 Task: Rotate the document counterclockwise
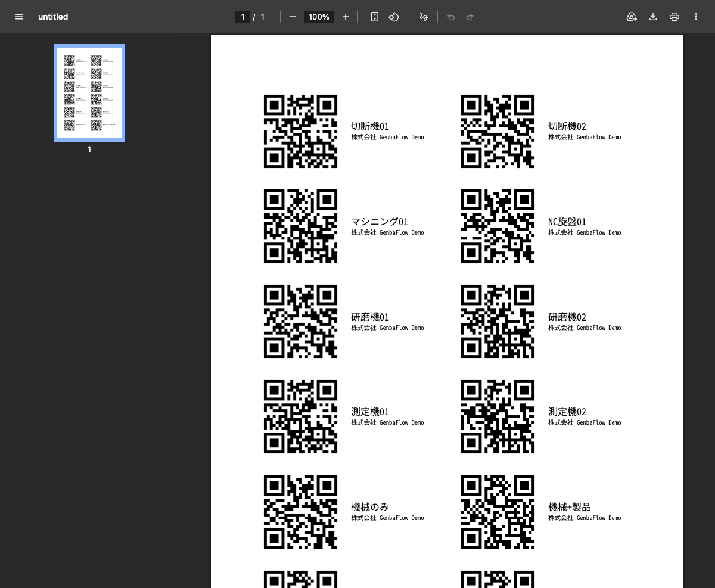point(394,17)
